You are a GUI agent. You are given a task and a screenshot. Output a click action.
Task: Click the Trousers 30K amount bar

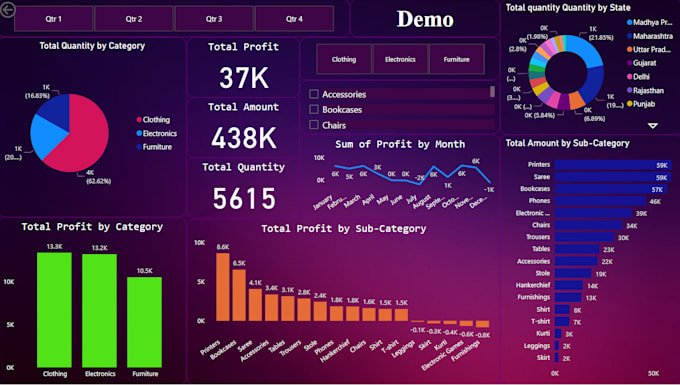click(585, 237)
